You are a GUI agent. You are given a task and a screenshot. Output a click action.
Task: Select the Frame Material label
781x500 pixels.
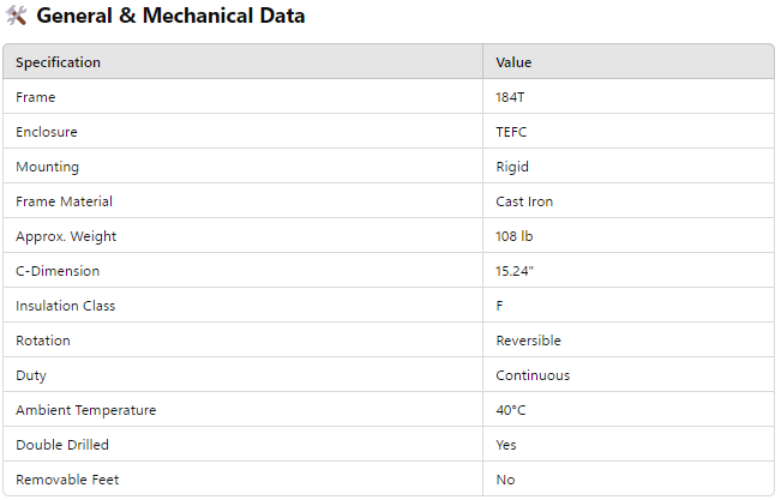pos(64,201)
